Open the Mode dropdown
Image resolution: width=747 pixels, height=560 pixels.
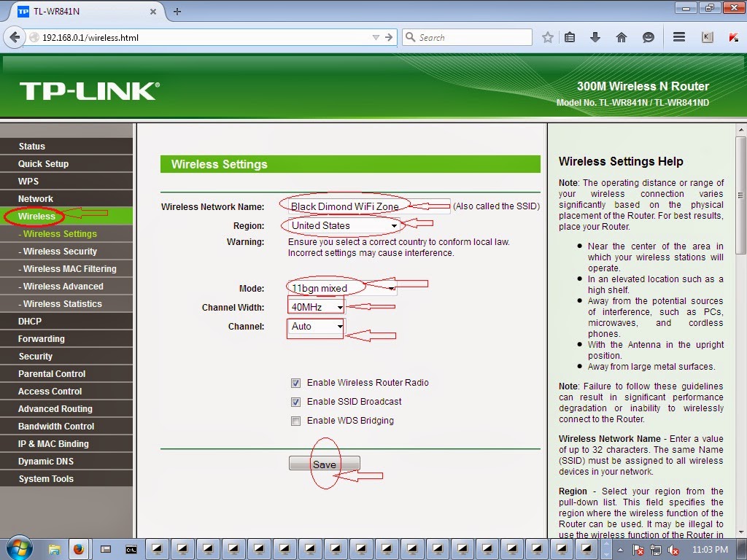tap(342, 288)
